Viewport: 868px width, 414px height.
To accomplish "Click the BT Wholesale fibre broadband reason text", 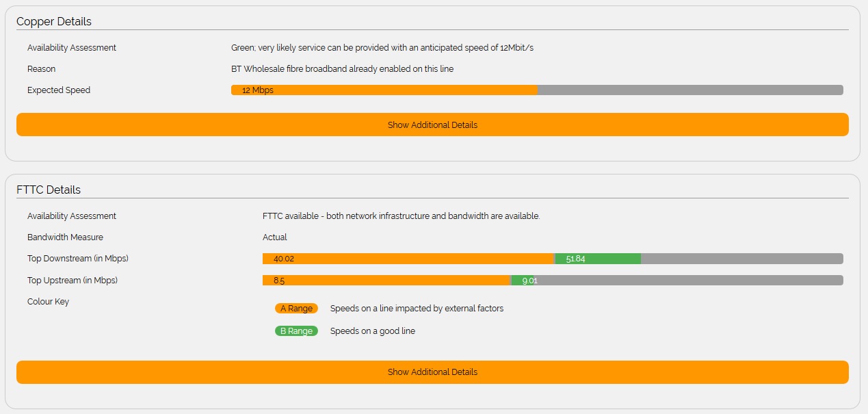I will click(x=342, y=69).
